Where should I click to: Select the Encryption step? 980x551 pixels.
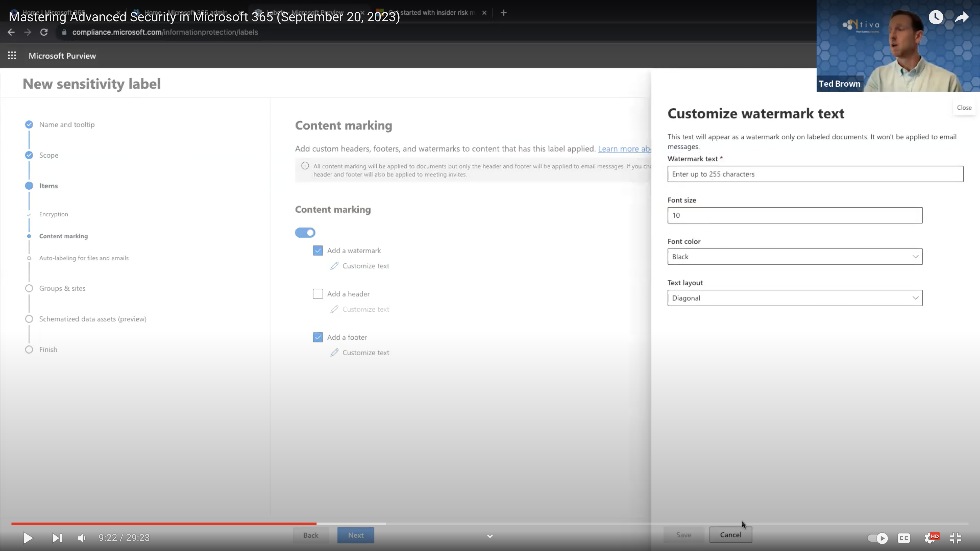click(x=54, y=214)
